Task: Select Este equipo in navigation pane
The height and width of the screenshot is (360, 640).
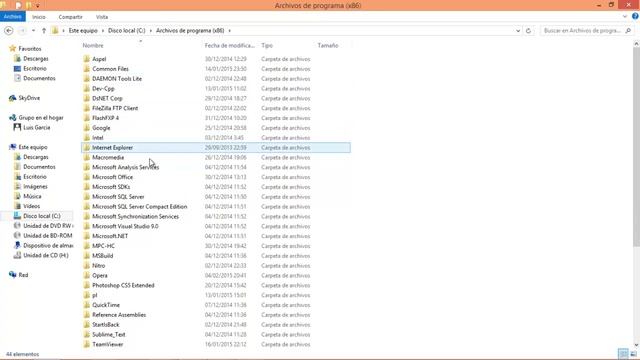Action: [x=33, y=147]
